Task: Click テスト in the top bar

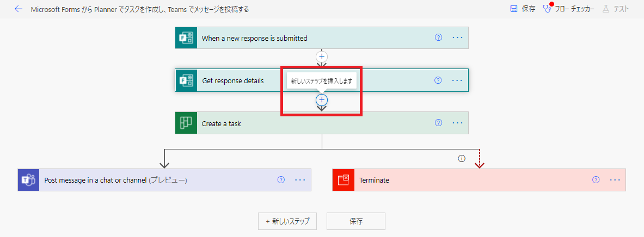Action: pos(621,9)
